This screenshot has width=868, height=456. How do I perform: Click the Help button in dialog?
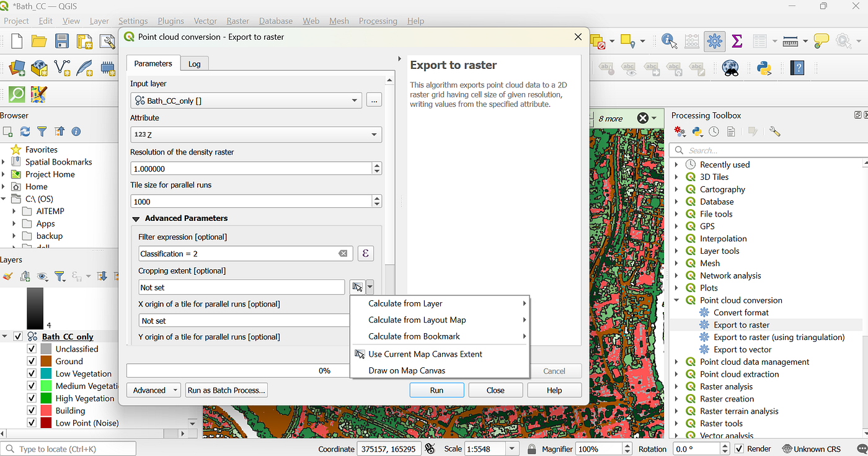554,390
